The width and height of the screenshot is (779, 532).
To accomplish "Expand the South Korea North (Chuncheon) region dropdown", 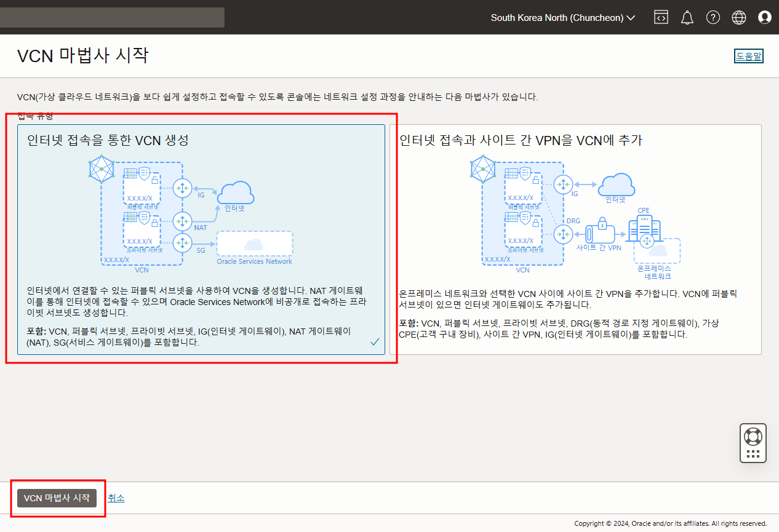I will (x=562, y=18).
